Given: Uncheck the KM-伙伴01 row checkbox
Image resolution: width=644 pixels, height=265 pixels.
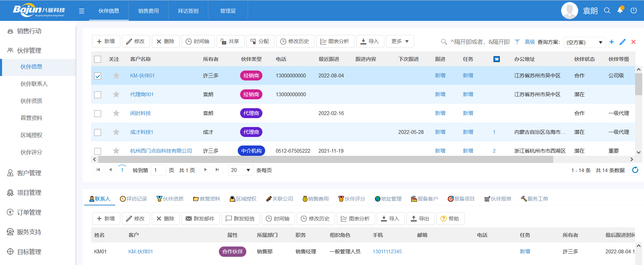Looking at the screenshot, I should 98,76.
